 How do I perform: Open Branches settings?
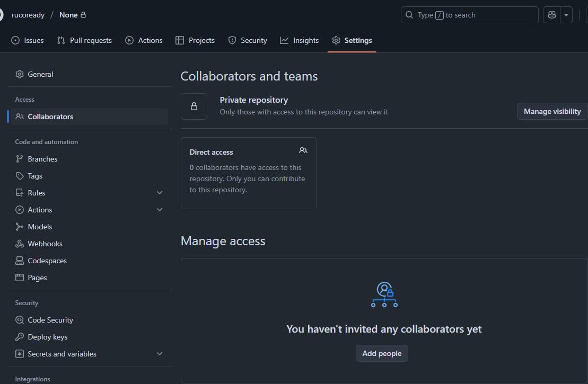coord(89,159)
